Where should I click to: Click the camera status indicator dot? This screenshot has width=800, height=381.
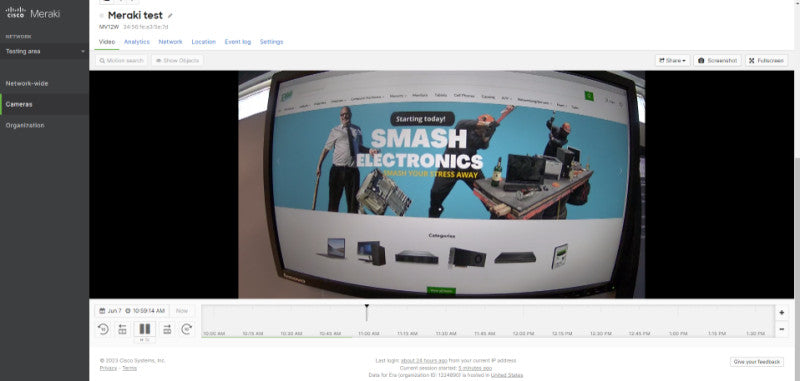pyautogui.click(x=102, y=16)
